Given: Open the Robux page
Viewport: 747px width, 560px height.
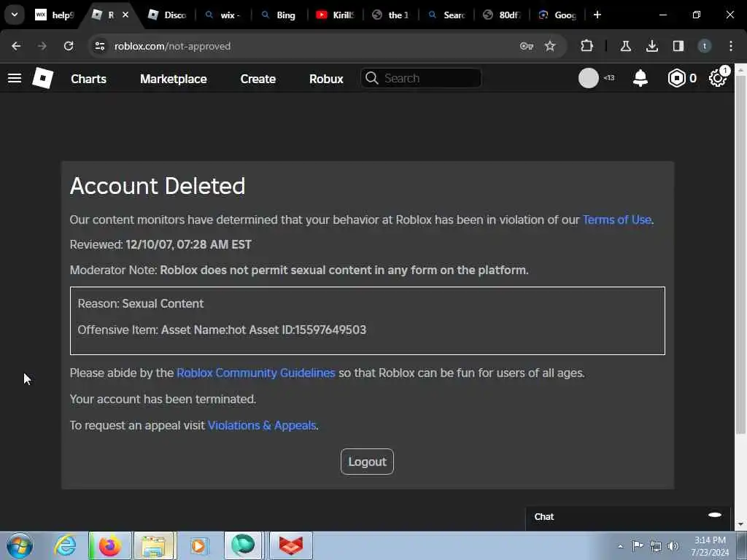Looking at the screenshot, I should coord(326,79).
